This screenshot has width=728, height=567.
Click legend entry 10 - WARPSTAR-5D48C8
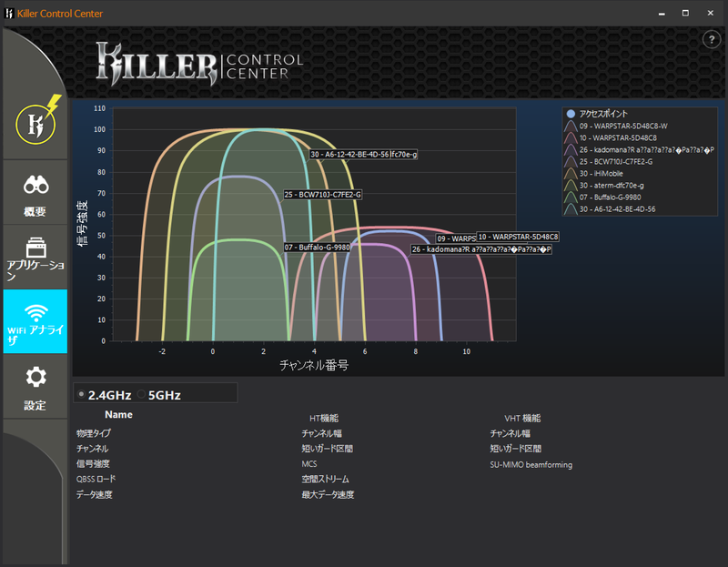[x=611, y=138]
